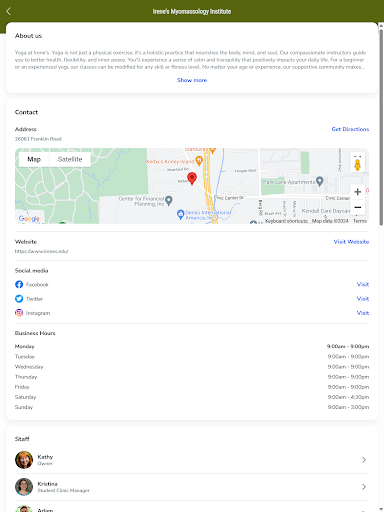Select the red location pin on map
The width and height of the screenshot is (384, 512).
(192, 178)
